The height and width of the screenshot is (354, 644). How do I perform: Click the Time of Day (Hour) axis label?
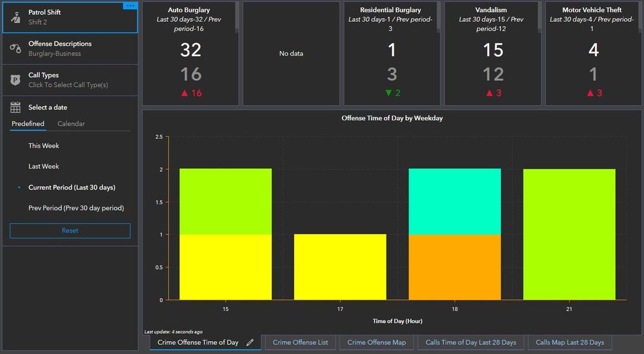click(397, 321)
